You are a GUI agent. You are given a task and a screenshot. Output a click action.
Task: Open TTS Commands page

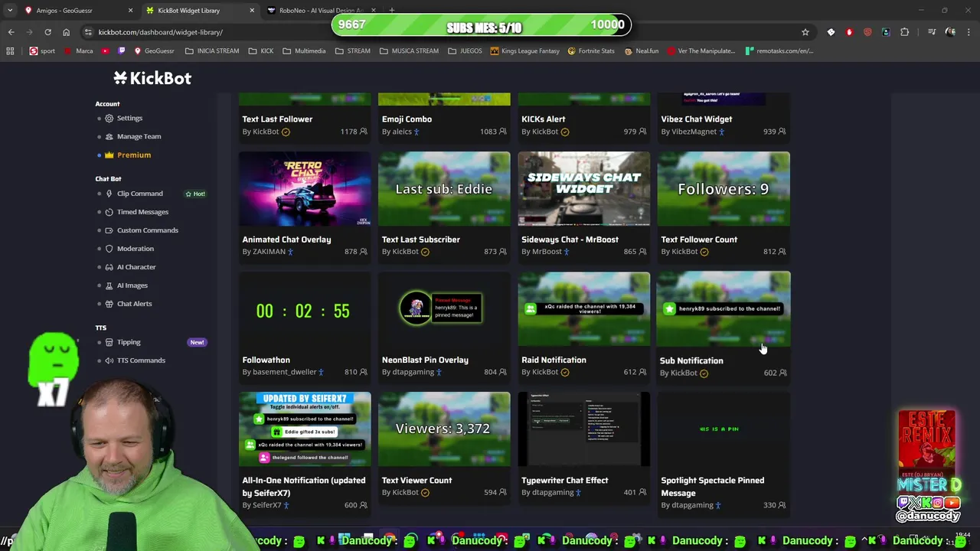point(141,360)
